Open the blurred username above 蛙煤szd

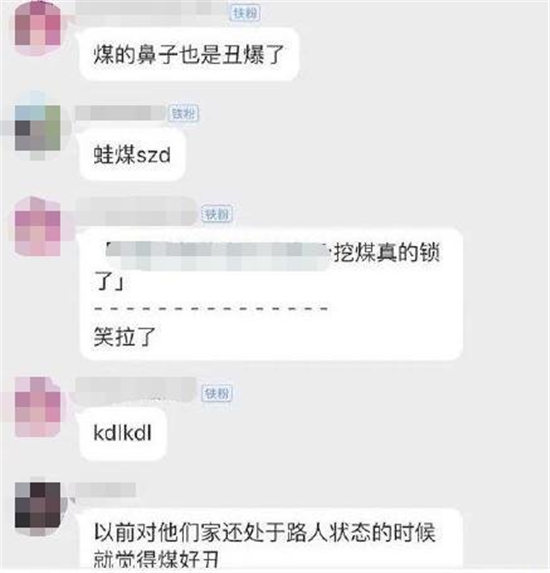pyautogui.click(x=121, y=113)
